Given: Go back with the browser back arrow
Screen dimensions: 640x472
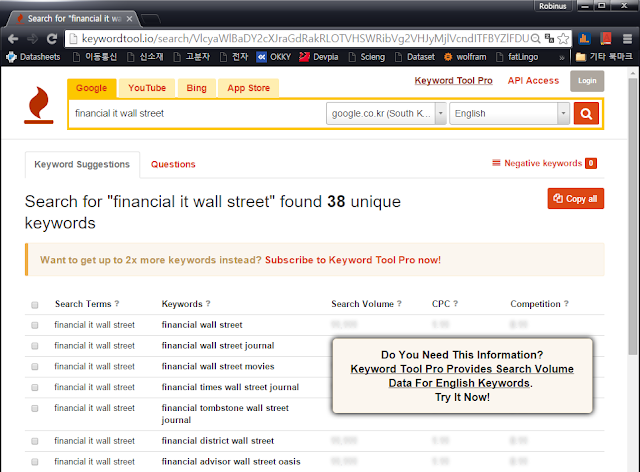Looking at the screenshot, I should [x=13, y=39].
